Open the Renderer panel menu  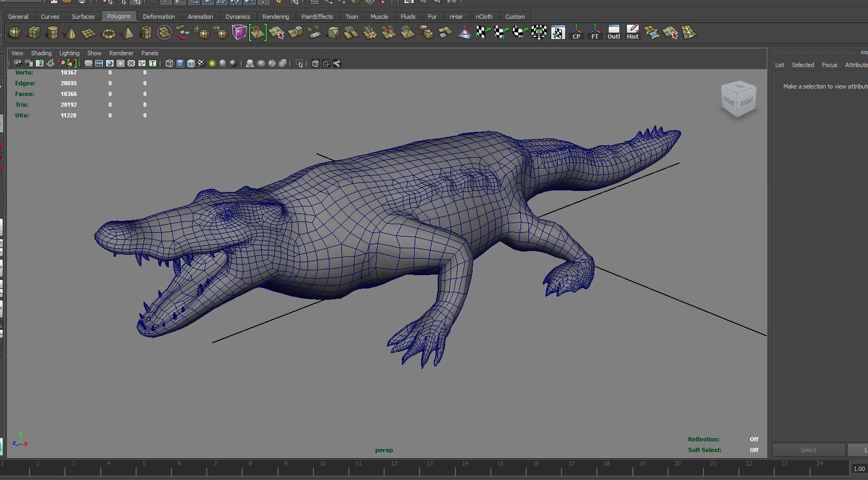tap(121, 53)
